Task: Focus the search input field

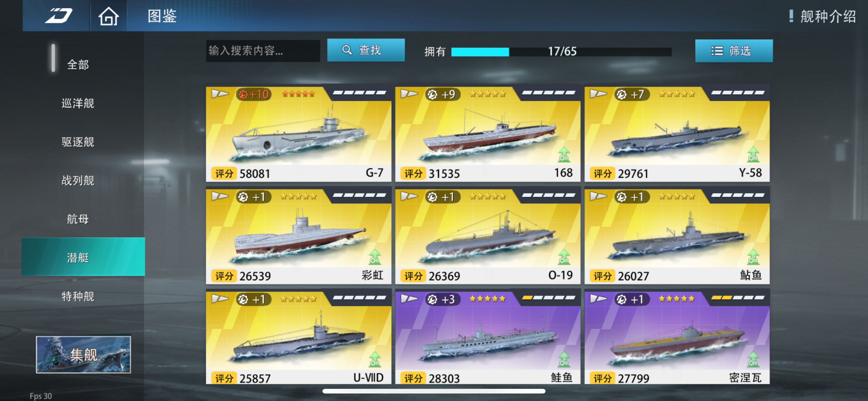Action: pos(263,51)
